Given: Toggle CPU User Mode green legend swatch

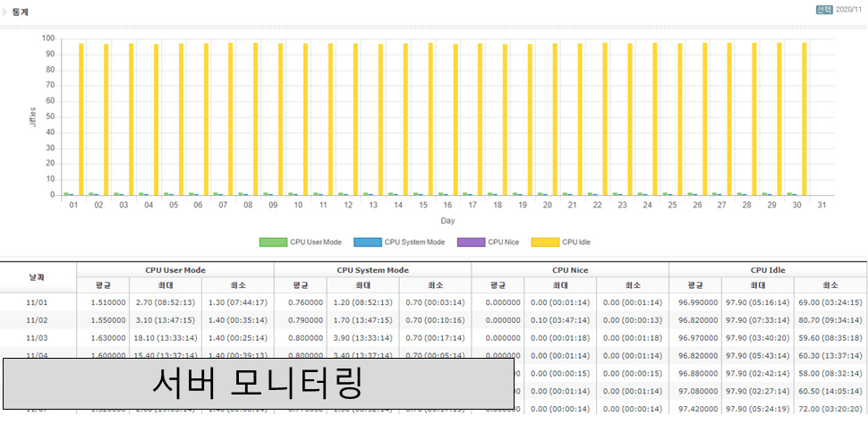Looking at the screenshot, I should point(272,242).
